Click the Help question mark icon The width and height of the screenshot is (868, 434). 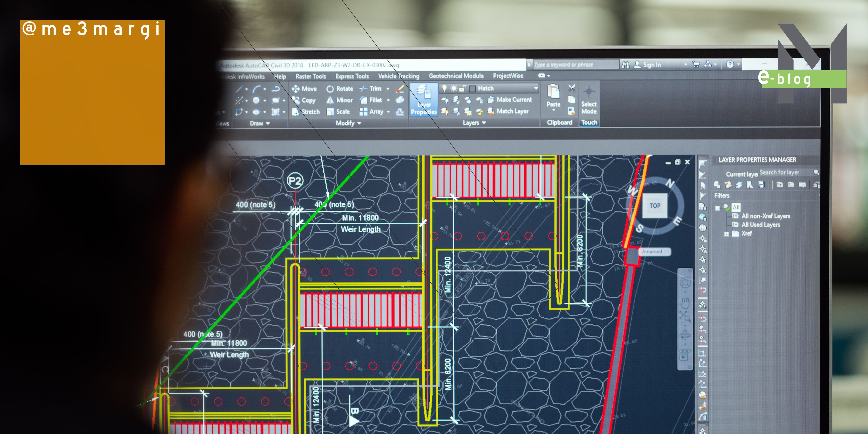[x=730, y=64]
